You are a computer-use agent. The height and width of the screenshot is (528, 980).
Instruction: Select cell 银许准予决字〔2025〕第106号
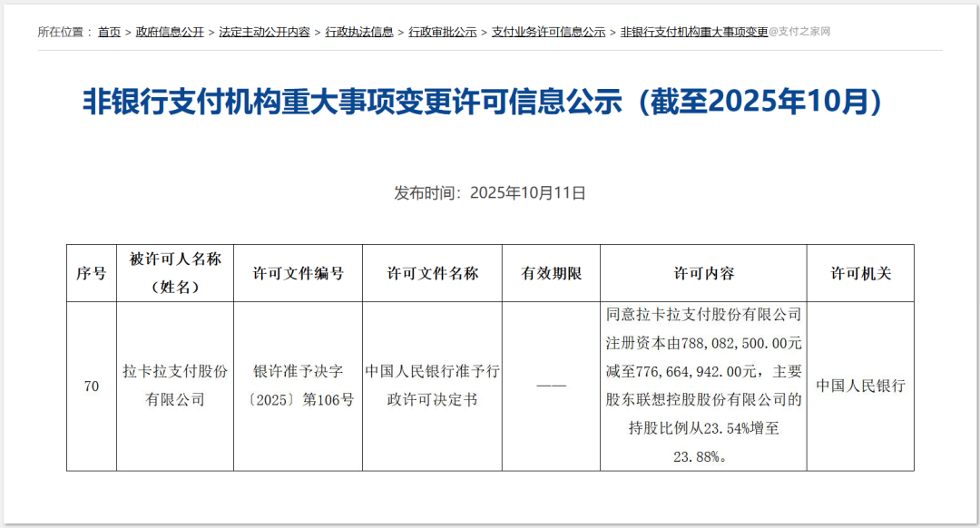point(299,386)
